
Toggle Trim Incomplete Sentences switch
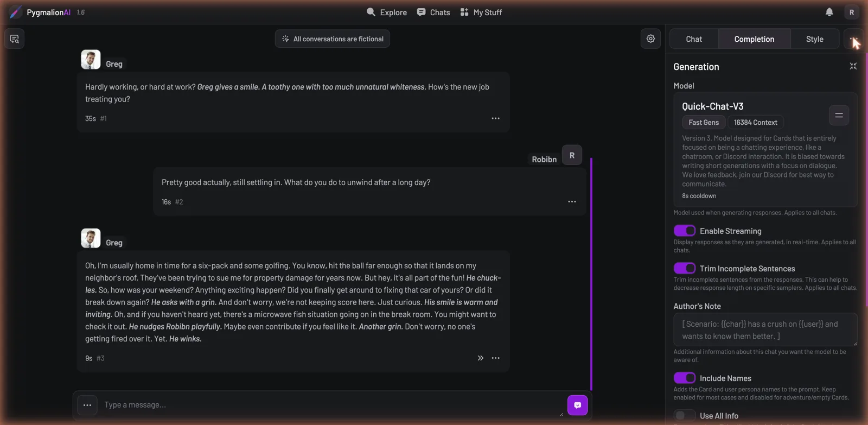(685, 268)
